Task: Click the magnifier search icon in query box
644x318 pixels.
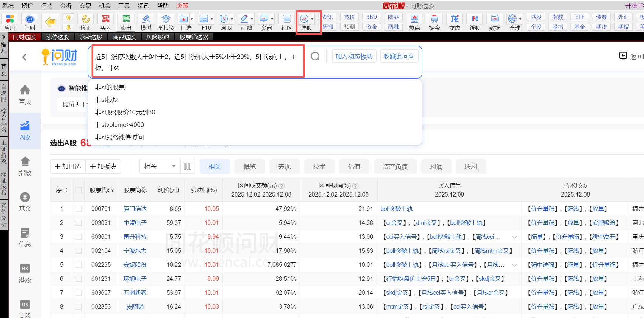Action: pos(315,56)
